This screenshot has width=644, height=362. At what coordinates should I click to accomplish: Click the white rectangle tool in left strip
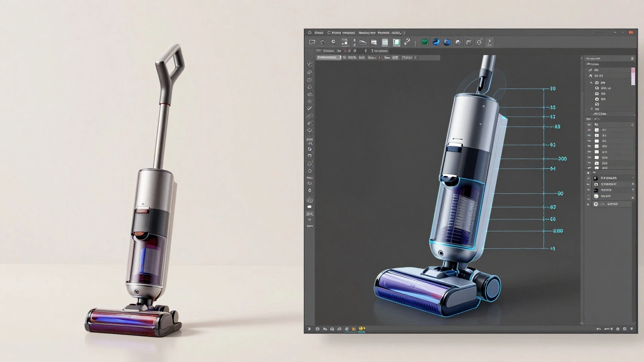(309, 207)
